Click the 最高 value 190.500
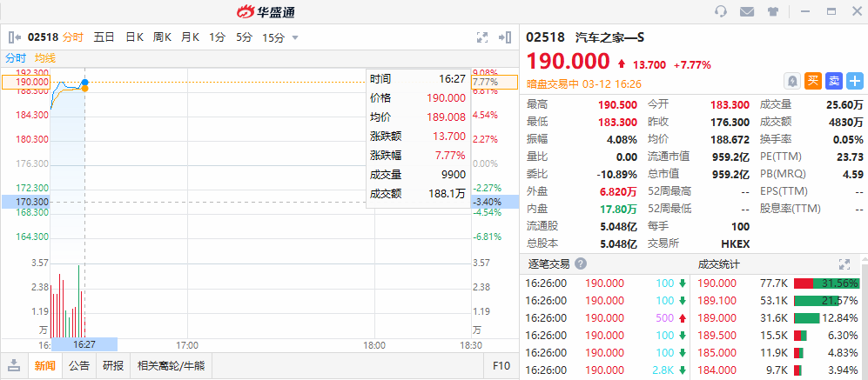The image size is (868, 380). (617, 104)
